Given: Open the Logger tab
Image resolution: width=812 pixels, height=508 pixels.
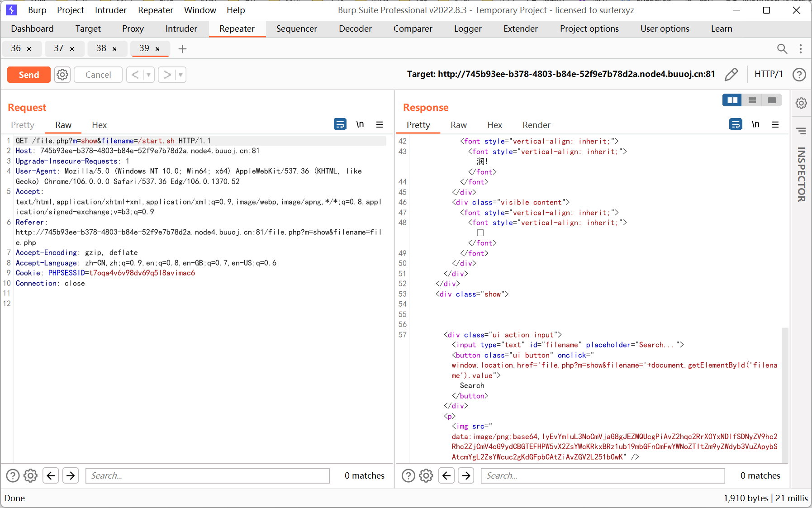Looking at the screenshot, I should [468, 28].
